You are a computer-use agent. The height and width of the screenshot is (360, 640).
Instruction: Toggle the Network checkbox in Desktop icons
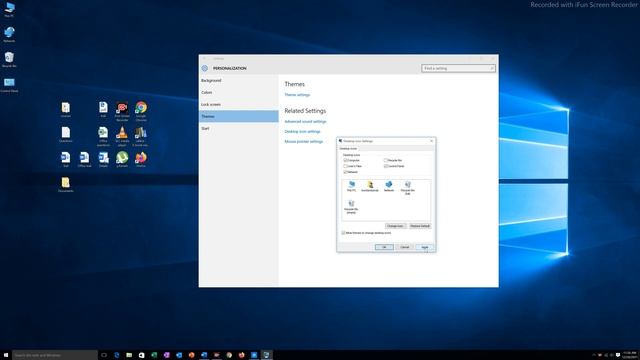345,172
